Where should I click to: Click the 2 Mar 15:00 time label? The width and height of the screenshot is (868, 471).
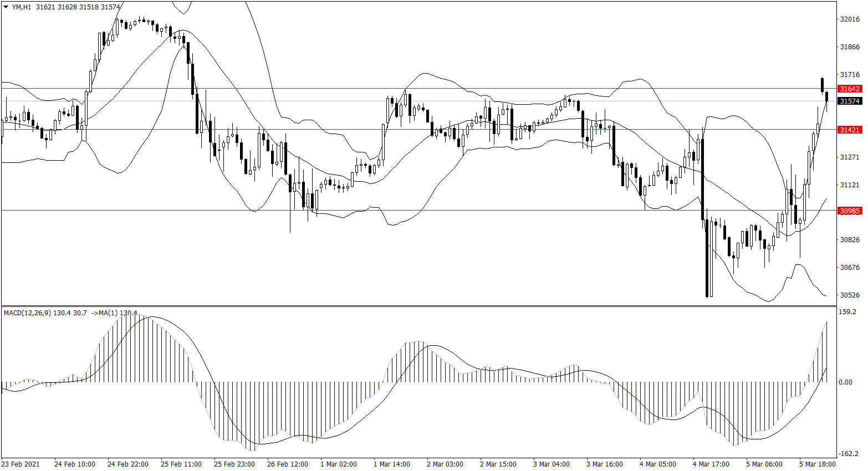tap(498, 464)
